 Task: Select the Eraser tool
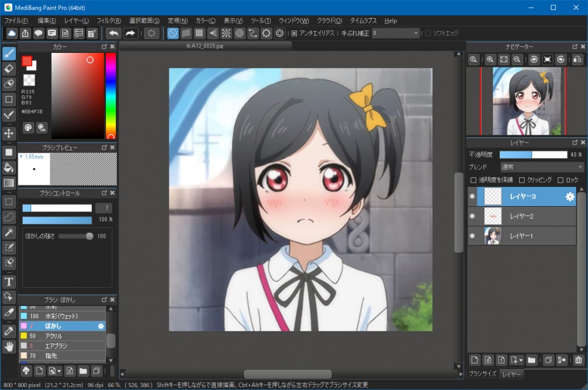pyautogui.click(x=9, y=69)
